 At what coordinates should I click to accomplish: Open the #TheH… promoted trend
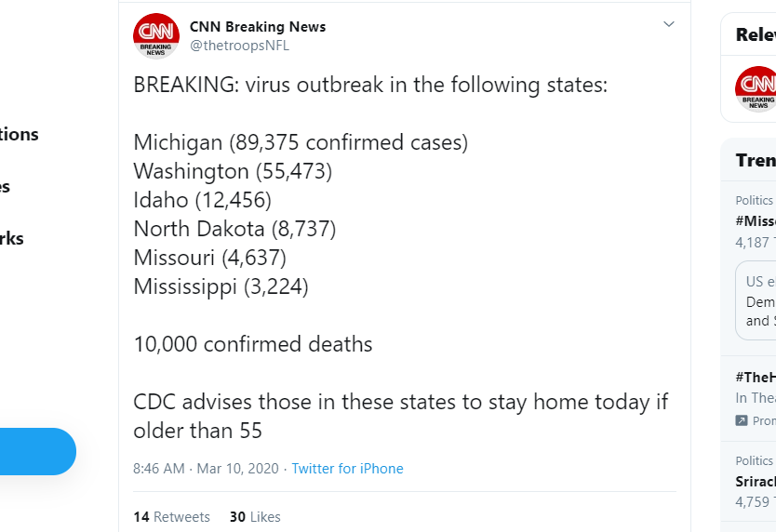pyautogui.click(x=755, y=377)
